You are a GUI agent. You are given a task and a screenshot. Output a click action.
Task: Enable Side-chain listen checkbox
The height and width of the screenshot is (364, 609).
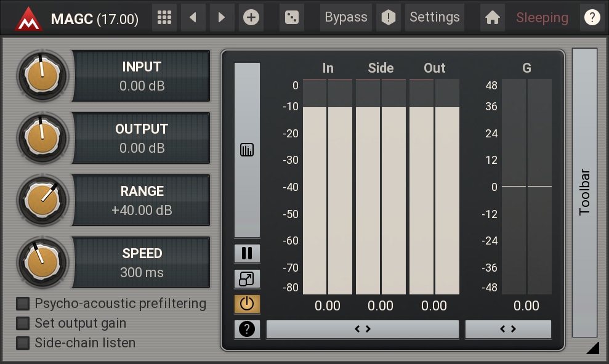point(23,343)
